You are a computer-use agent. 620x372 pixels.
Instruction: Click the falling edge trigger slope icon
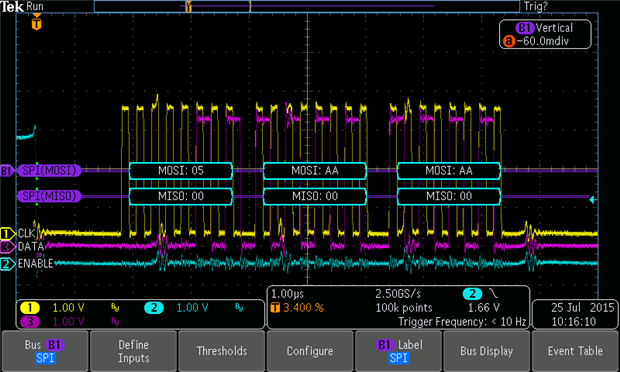point(493,293)
